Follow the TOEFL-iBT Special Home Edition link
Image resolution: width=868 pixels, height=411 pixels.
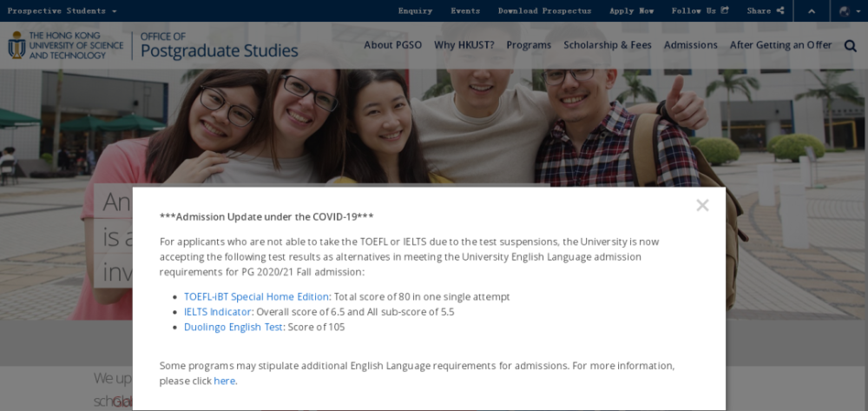pos(256,296)
